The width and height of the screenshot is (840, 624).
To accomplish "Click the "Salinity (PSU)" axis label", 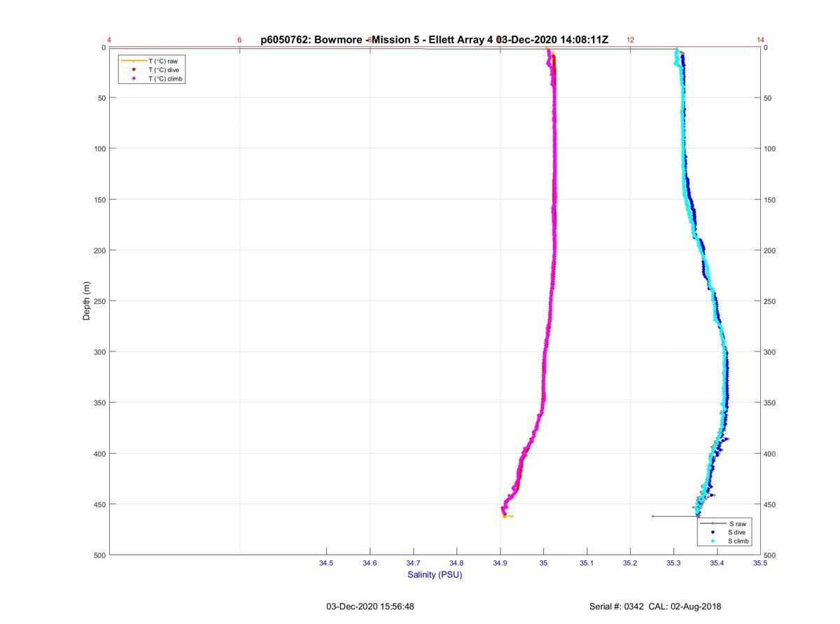I will point(435,575).
